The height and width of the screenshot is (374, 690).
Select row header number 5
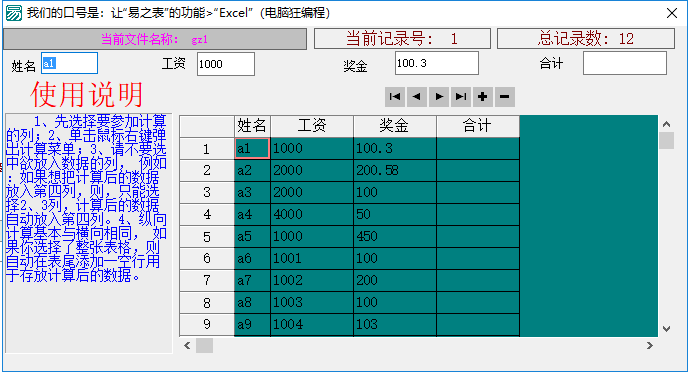pyautogui.click(x=207, y=237)
